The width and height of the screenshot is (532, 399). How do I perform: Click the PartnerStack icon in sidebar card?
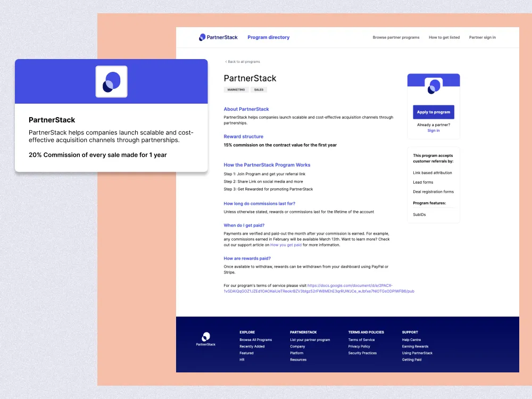point(434,86)
